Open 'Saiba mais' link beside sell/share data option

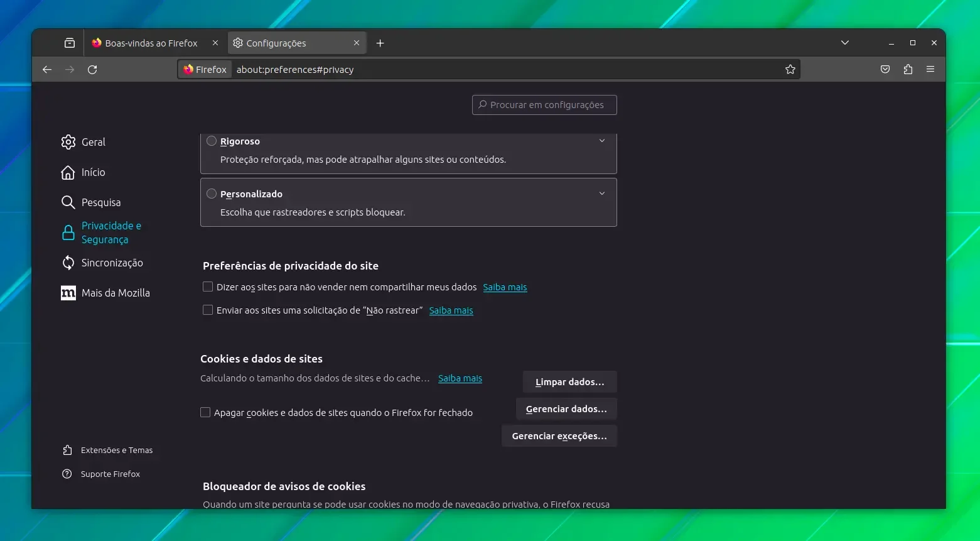point(505,287)
